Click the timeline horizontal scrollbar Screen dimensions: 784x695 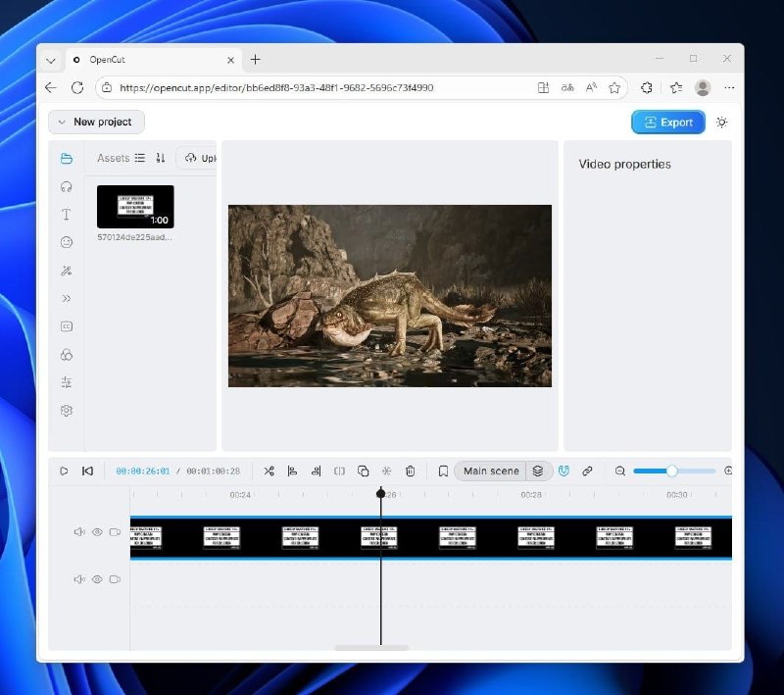tap(371, 648)
